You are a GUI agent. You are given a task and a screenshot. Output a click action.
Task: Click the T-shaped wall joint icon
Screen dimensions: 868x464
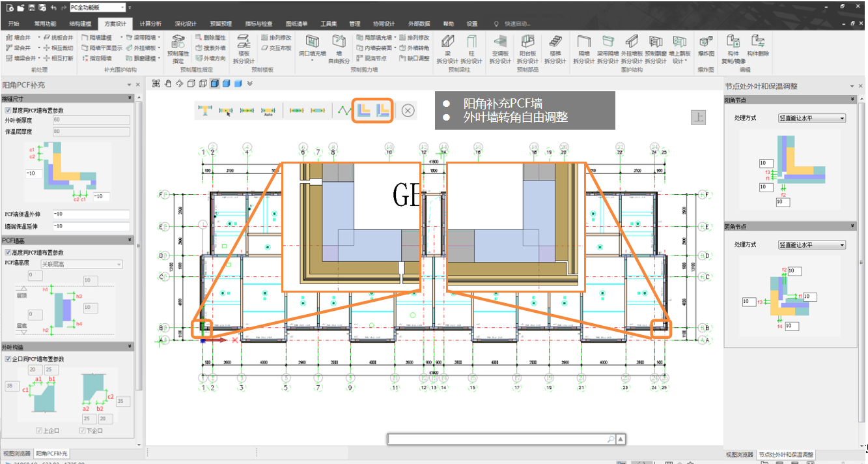205,111
